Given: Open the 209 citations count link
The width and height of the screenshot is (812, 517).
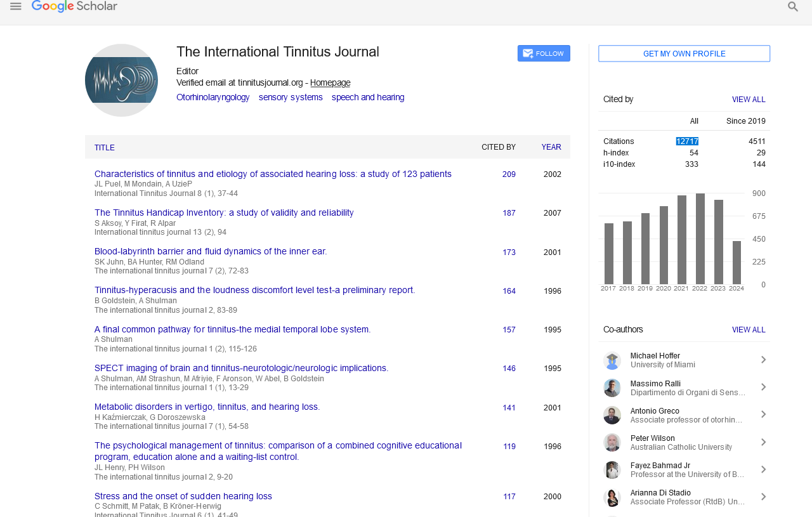Looking at the screenshot, I should (509, 174).
